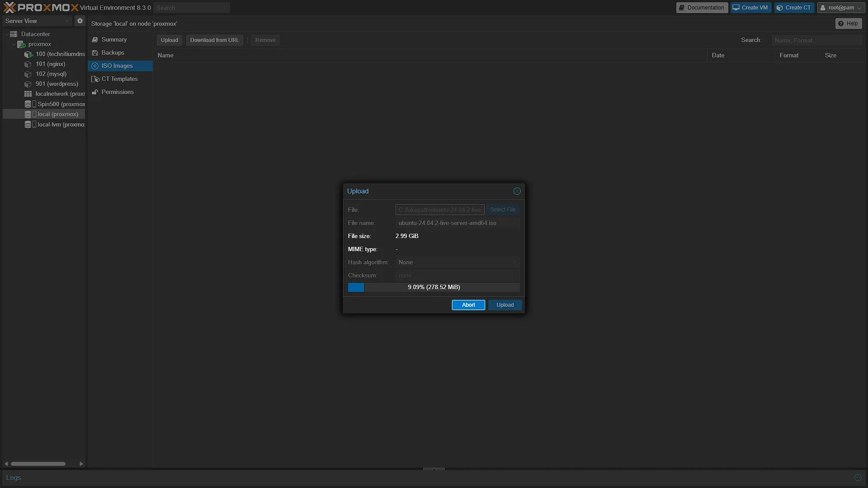The image size is (868, 488).
Task: Close the Upload dialog
Action: click(517, 191)
